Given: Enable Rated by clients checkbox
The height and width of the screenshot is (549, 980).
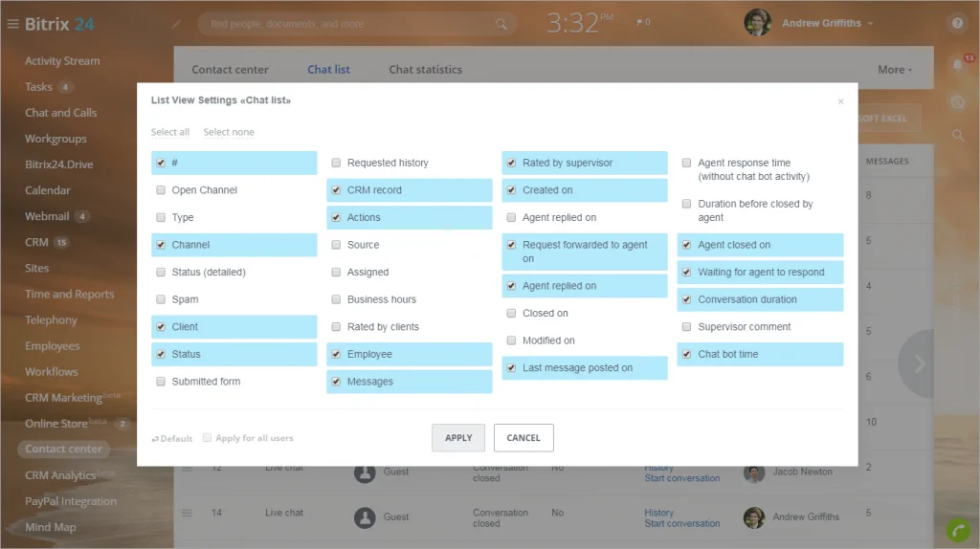Looking at the screenshot, I should [336, 327].
